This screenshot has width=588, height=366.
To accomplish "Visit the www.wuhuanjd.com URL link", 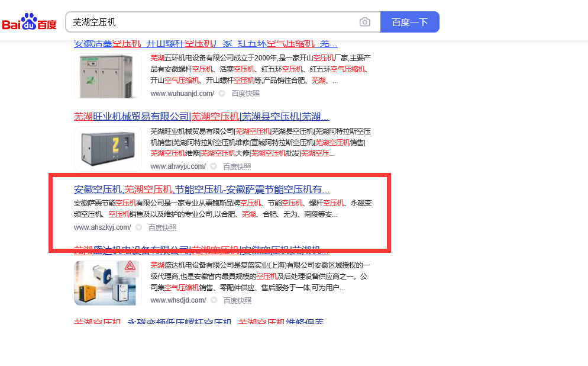I will coord(182,94).
